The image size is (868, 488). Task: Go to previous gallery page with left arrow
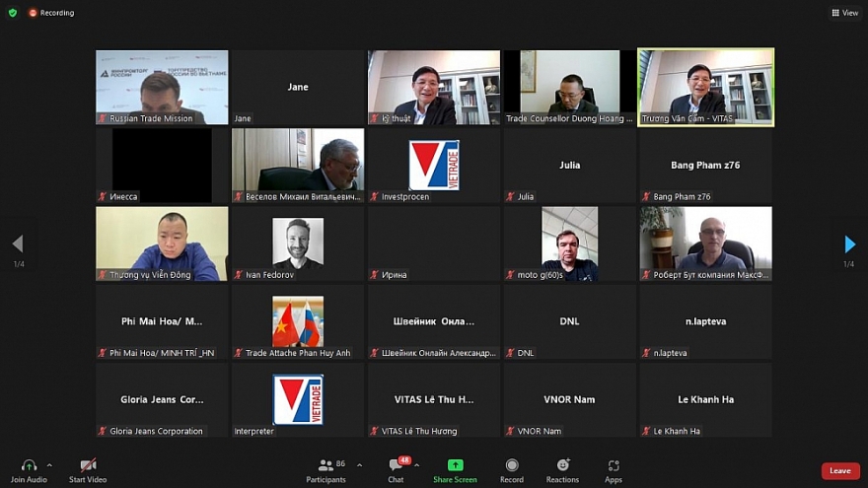pyautogui.click(x=19, y=244)
